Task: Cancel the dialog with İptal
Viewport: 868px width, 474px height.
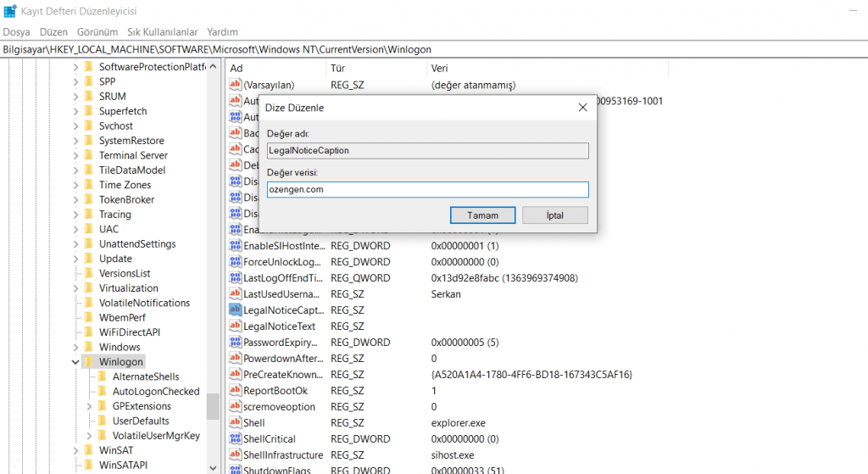Action: (x=554, y=215)
